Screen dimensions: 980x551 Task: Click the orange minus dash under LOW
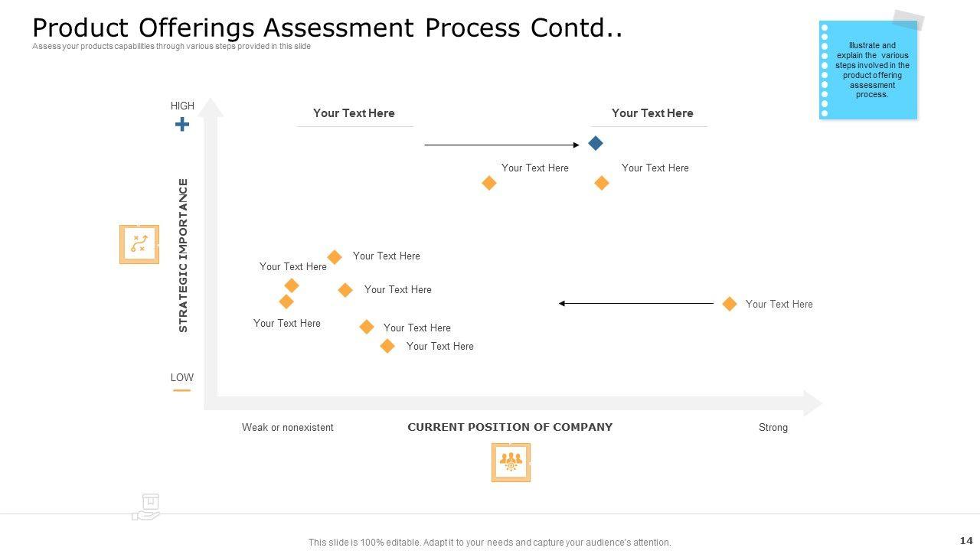pyautogui.click(x=181, y=390)
